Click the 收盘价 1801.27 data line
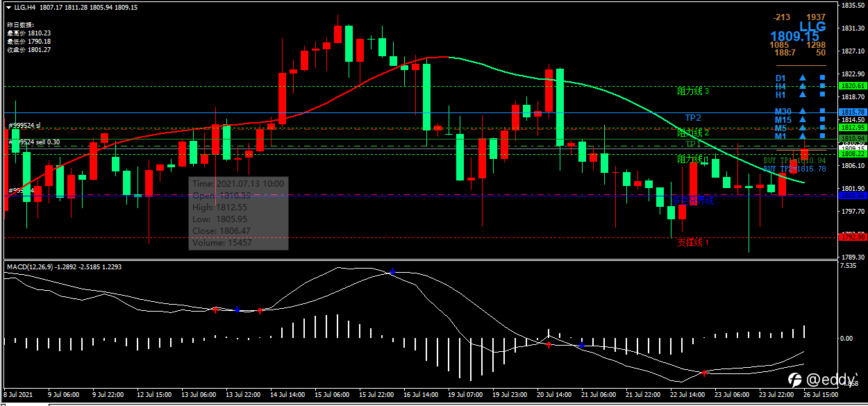This screenshot has width=868, height=406. pyautogui.click(x=28, y=49)
